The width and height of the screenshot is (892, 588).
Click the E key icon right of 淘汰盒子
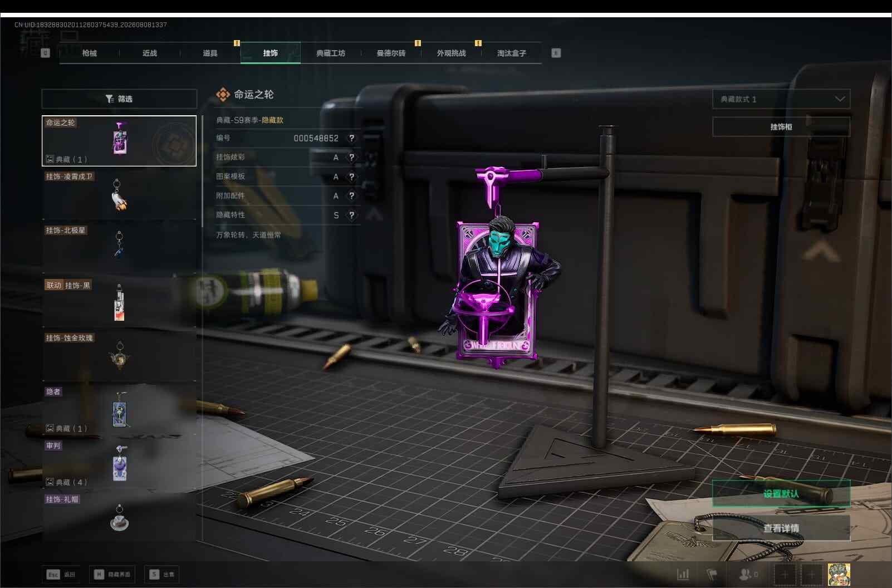pyautogui.click(x=556, y=53)
